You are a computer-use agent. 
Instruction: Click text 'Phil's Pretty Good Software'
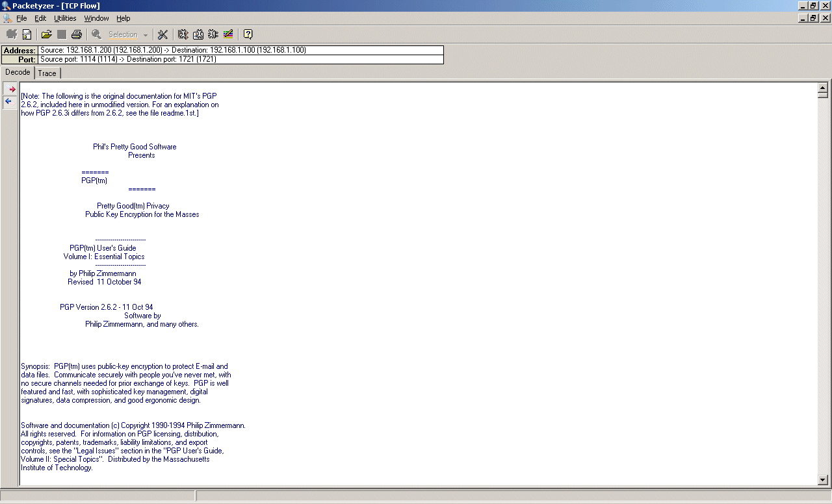tap(135, 147)
